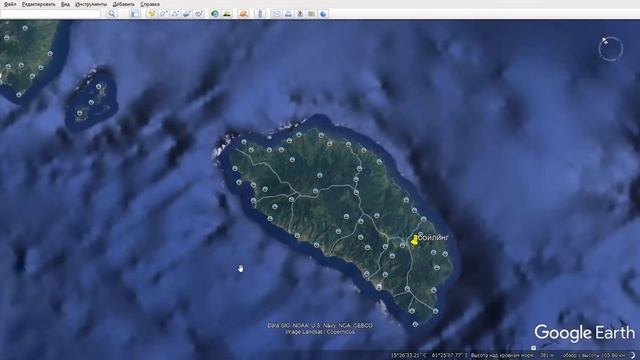Viewport: 640px width, 360px height.
Task: Select the add polygon tool
Action: point(163,13)
